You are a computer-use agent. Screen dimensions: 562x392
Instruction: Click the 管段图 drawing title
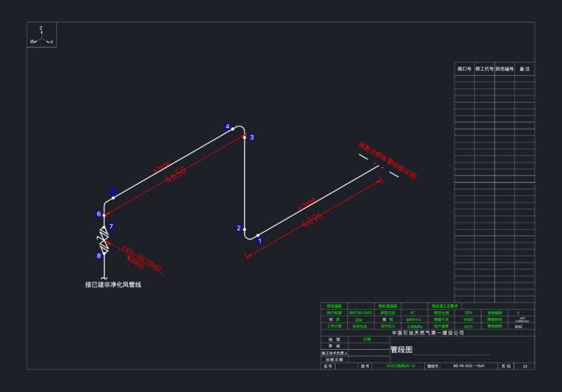[x=401, y=350]
